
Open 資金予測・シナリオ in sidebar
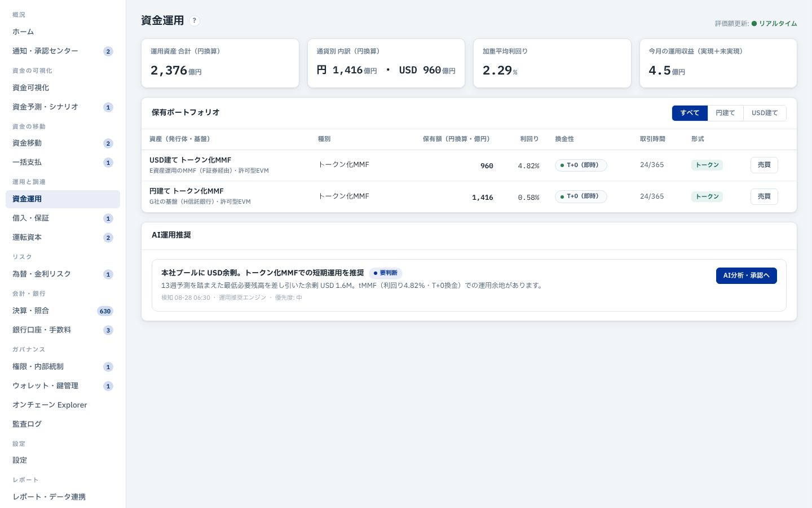(63, 107)
